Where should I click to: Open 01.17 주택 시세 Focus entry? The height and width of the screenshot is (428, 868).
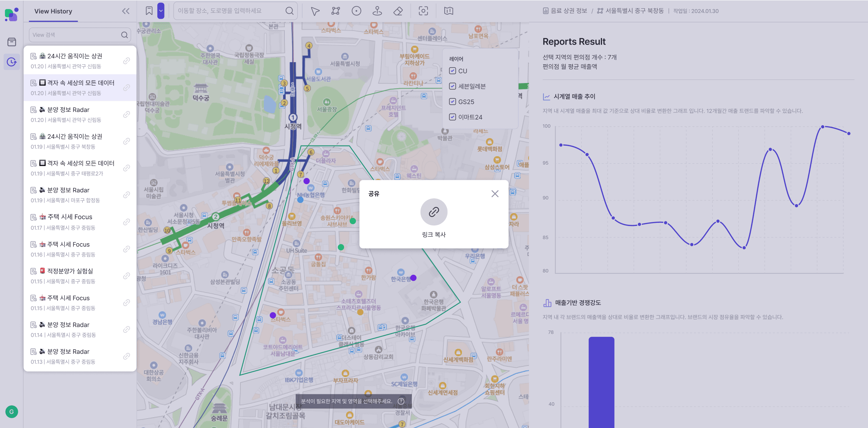pyautogui.click(x=80, y=222)
